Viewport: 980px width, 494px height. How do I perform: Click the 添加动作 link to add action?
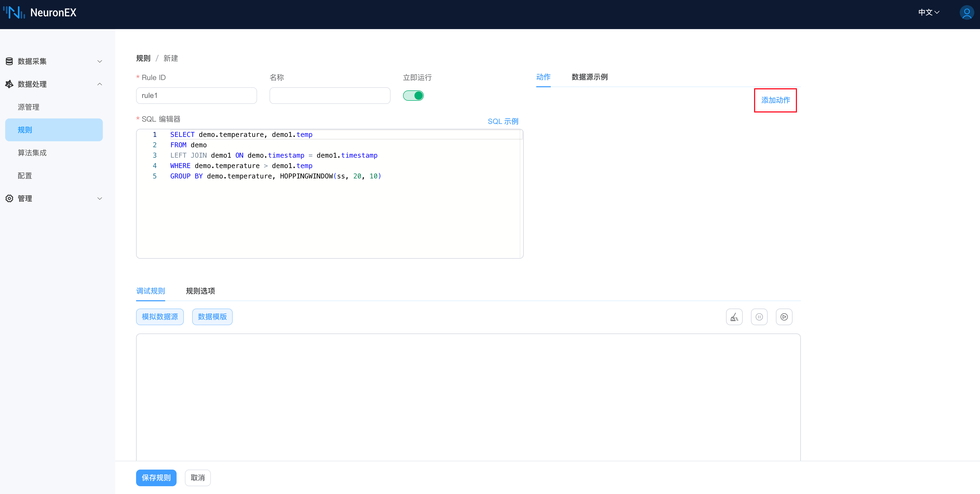pyautogui.click(x=775, y=100)
